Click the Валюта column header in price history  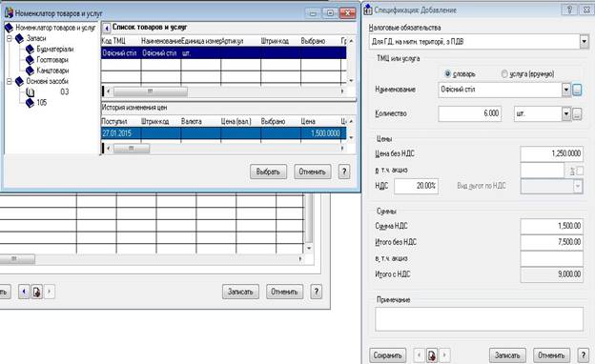tap(200, 122)
